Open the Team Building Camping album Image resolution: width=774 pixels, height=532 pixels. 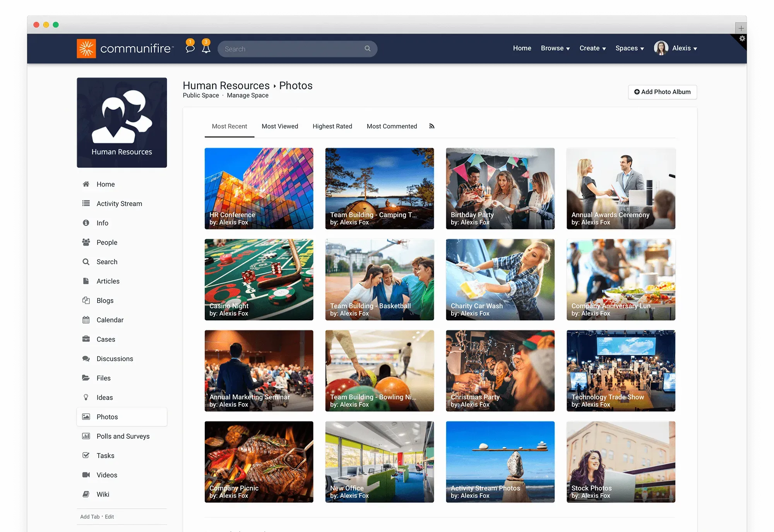[380, 188]
